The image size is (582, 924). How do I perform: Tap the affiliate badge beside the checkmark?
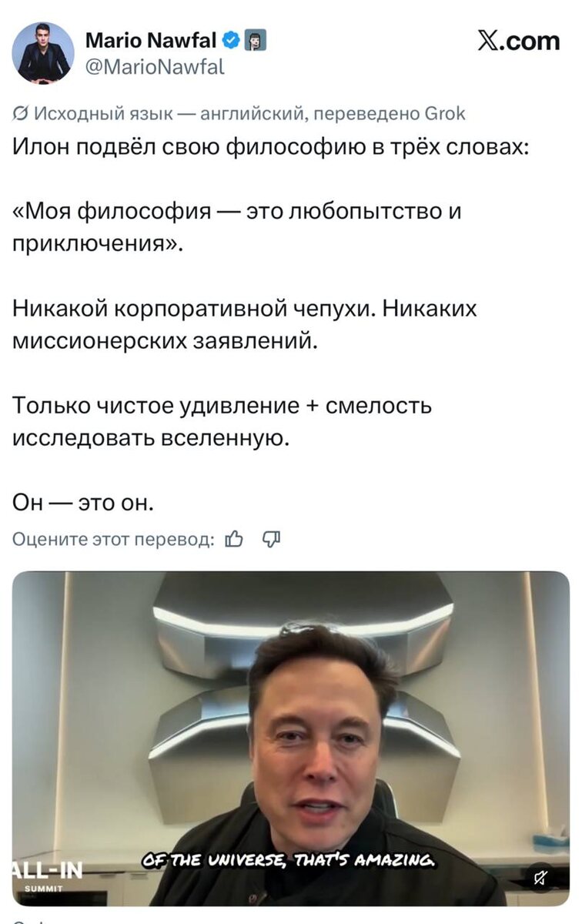[x=255, y=41]
